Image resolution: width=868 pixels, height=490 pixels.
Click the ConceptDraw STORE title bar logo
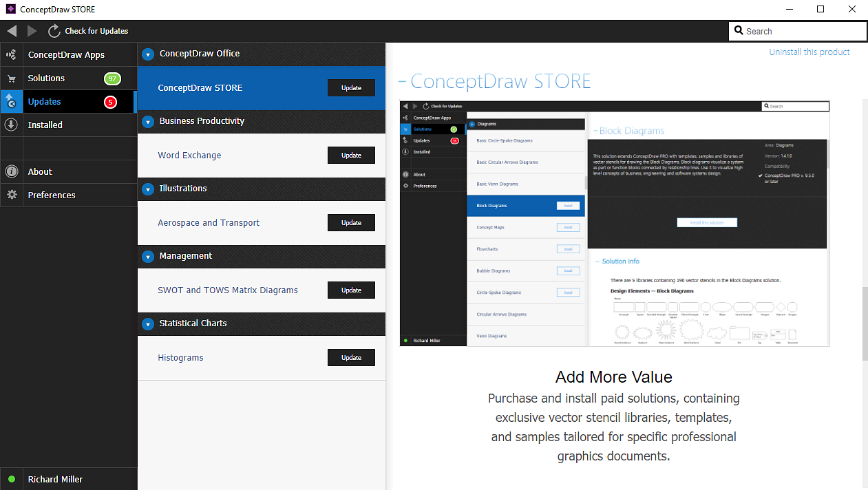(x=10, y=10)
